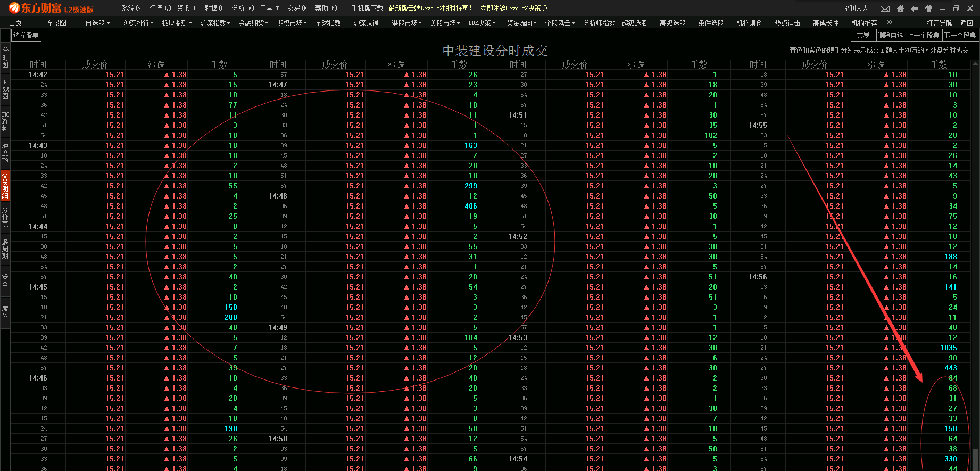This screenshot has width=980, height=471.
Task: Click the 返回 button
Action: (967, 23)
